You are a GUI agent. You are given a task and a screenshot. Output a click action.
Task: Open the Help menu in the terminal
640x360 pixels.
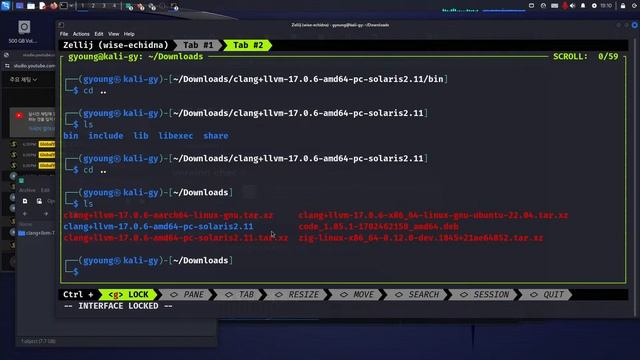coord(129,34)
